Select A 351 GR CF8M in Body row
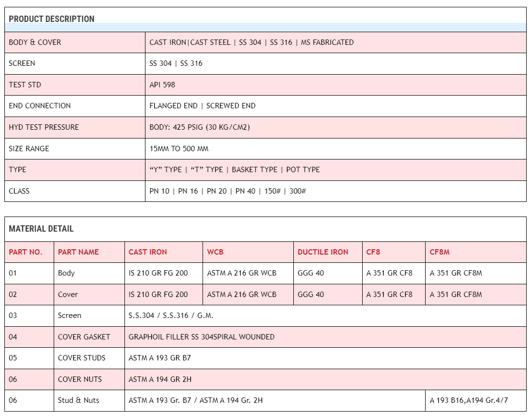 [456, 273]
